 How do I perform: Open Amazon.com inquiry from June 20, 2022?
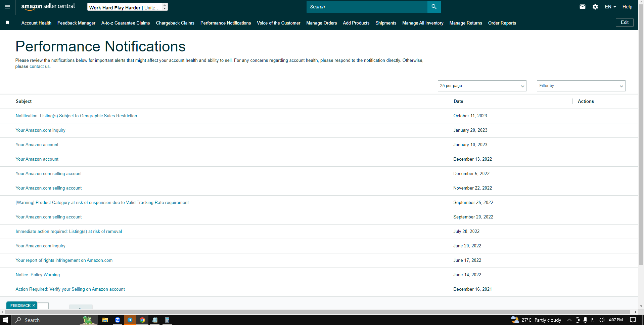(40, 246)
